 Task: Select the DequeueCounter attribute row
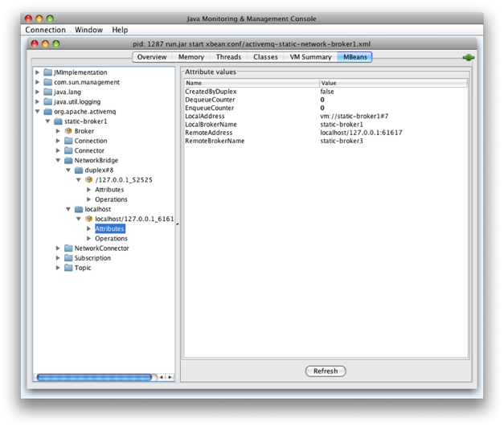click(326, 100)
